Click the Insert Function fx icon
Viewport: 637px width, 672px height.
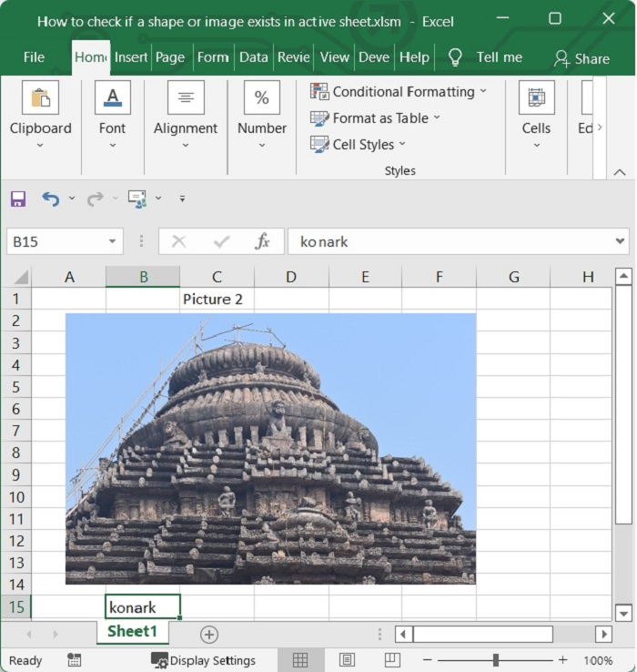(262, 241)
